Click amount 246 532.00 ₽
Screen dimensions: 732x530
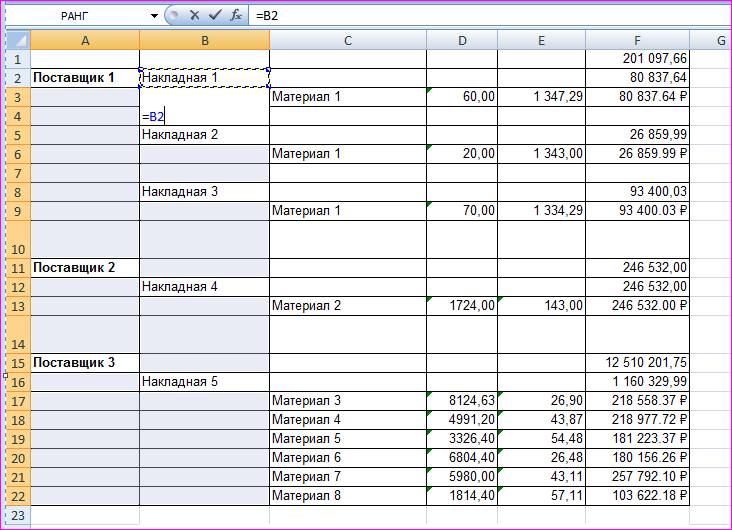(x=637, y=306)
